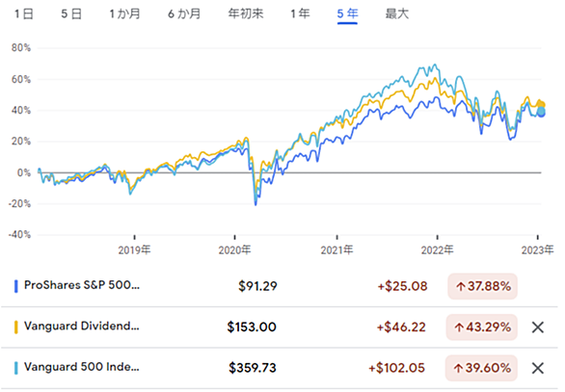Click the 2021年 axis label
Screen dimensions: 565x392
coord(336,249)
